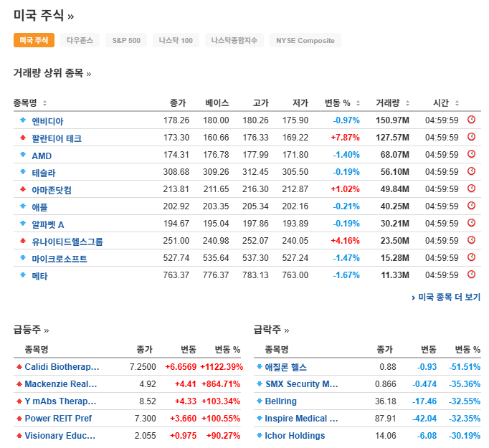Click the clock icon in the AMD row

coord(471,153)
